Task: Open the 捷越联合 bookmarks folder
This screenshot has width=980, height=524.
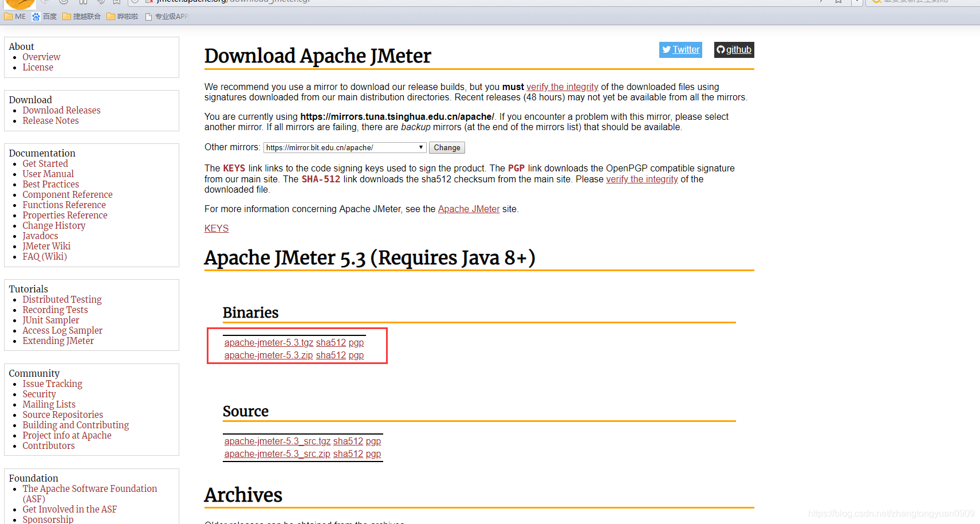Action: [x=82, y=17]
